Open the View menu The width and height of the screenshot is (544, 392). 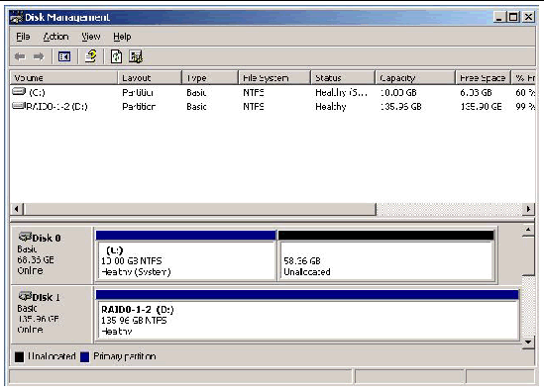(x=91, y=37)
